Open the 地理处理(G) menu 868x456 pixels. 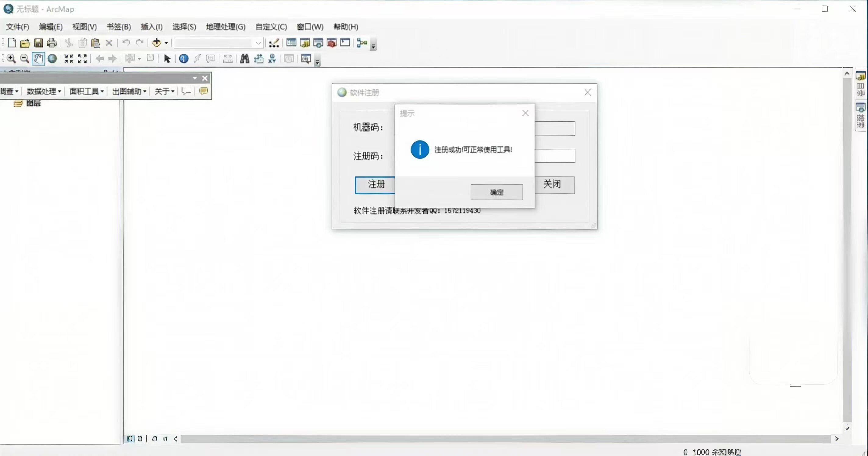coord(226,27)
